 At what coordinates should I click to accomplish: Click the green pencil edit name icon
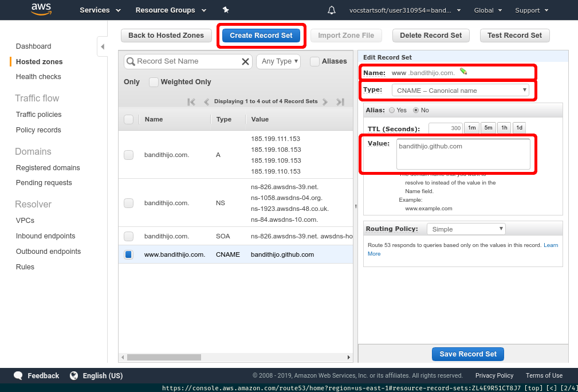(463, 72)
